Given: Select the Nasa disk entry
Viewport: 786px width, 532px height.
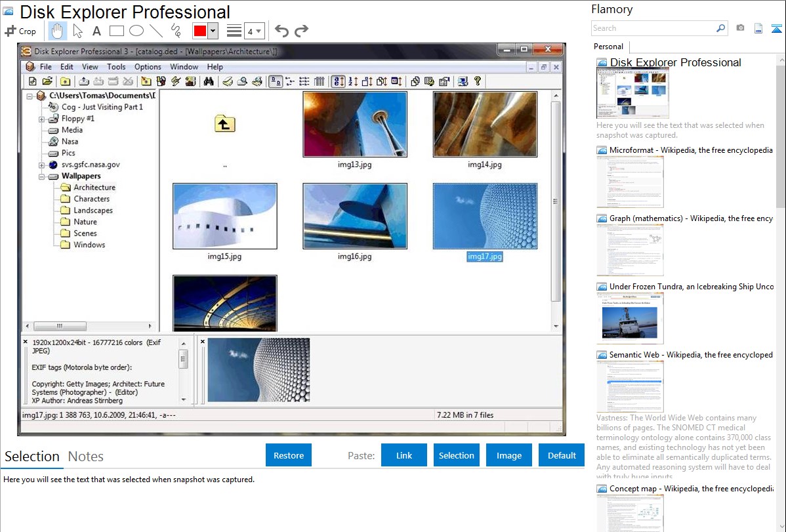Looking at the screenshot, I should pos(64,142).
